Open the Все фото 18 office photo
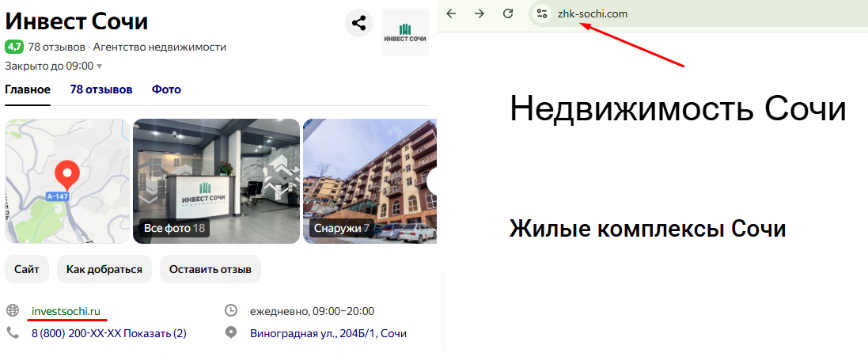868x353 pixels. (x=217, y=181)
